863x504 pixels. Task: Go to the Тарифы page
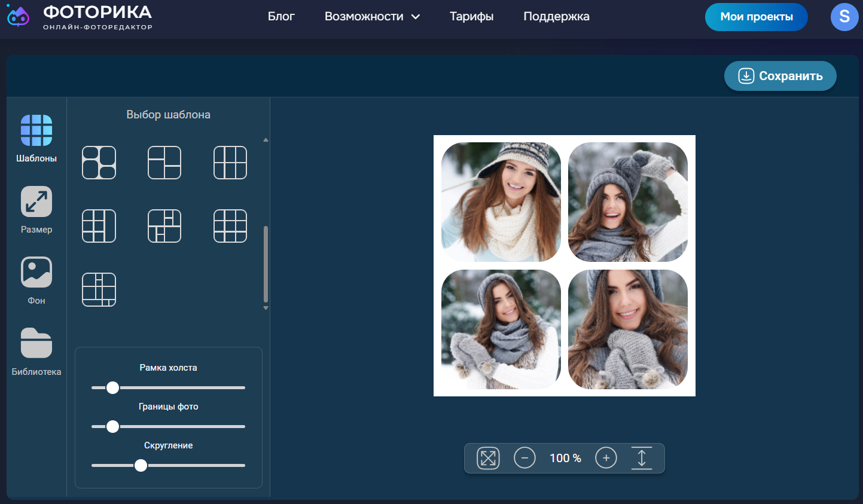click(x=471, y=17)
